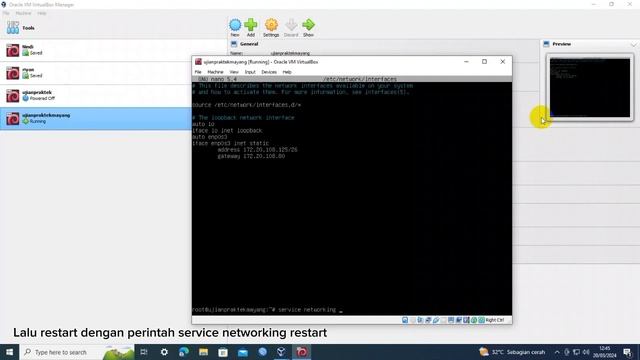Open the Machine menu in the VM window

coord(216,72)
